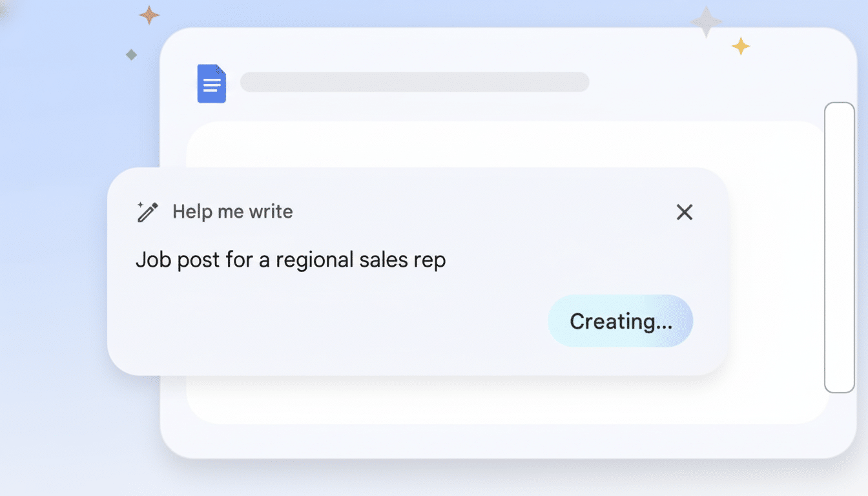This screenshot has height=496, width=868.
Task: Click the document title placeholder bar
Action: coord(415,82)
